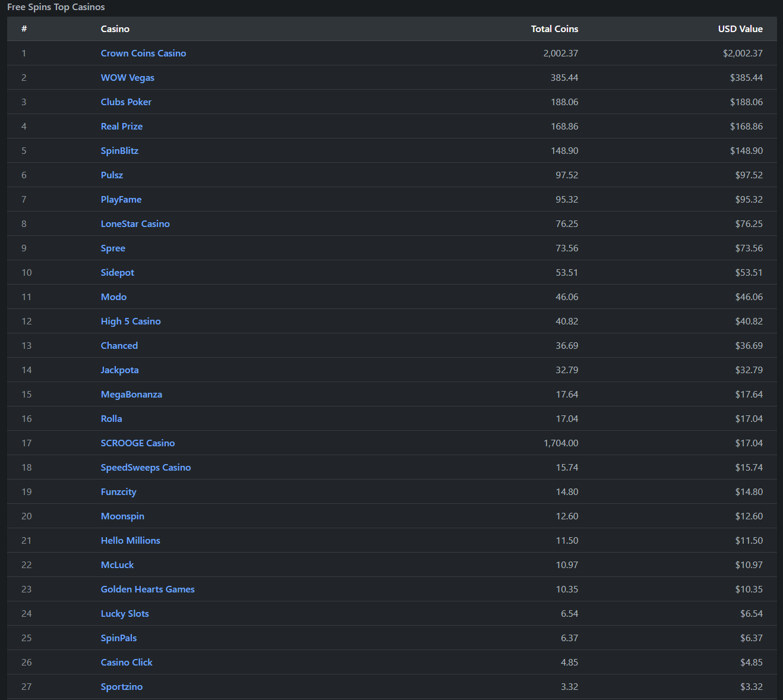This screenshot has width=783, height=700.
Task: Click rank number 27 cell
Action: 27,686
